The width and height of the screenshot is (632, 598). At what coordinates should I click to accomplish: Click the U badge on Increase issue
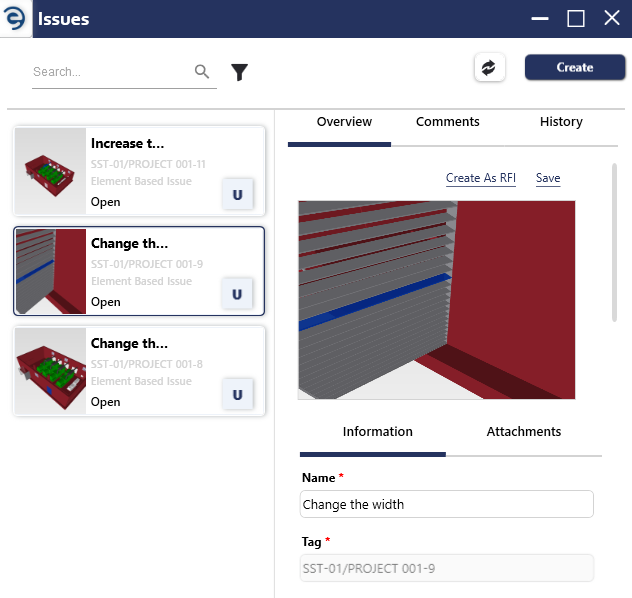238,194
